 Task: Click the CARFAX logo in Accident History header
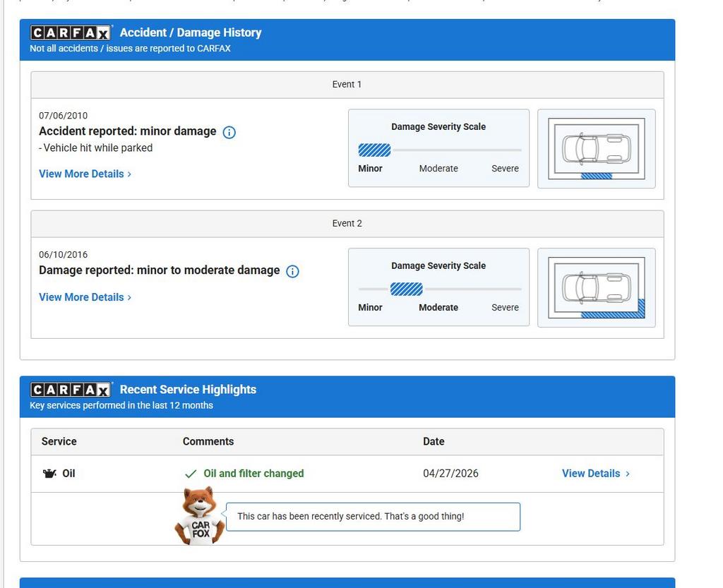tap(71, 32)
